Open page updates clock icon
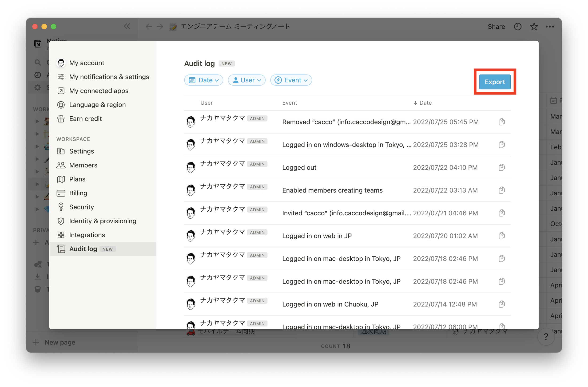Screen dimensions: 588x387 point(518,26)
